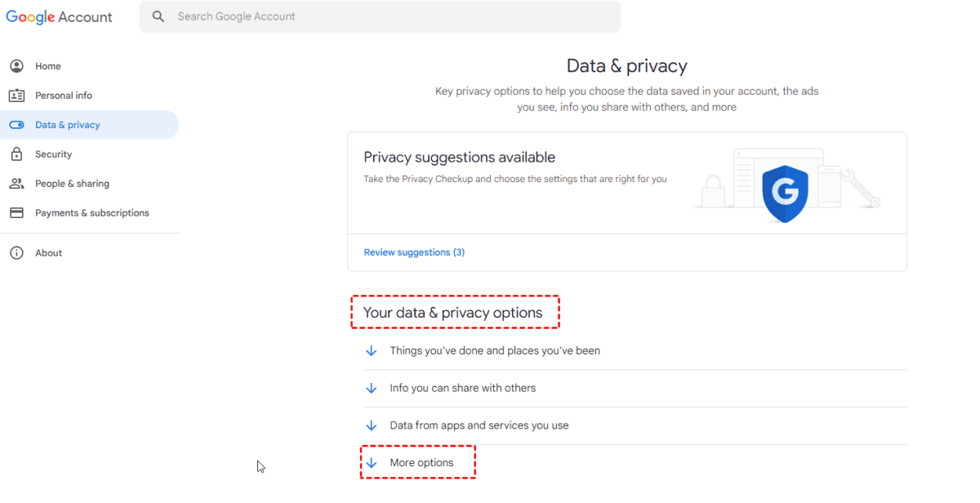Select Personal info in the sidebar

tap(64, 96)
